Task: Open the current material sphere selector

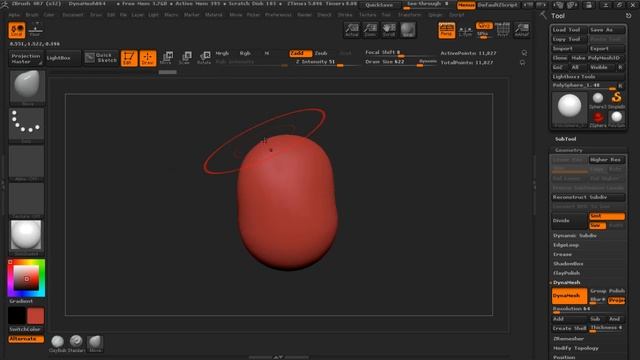Action: [27, 236]
